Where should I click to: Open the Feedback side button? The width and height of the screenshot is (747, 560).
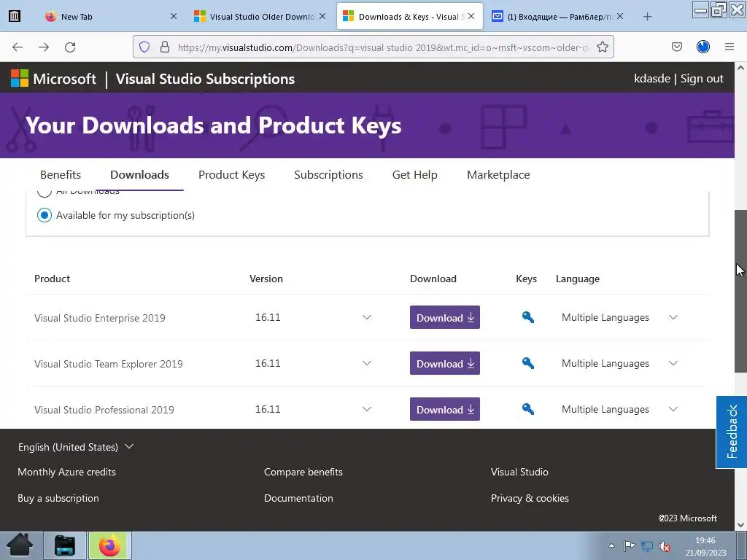click(x=732, y=432)
